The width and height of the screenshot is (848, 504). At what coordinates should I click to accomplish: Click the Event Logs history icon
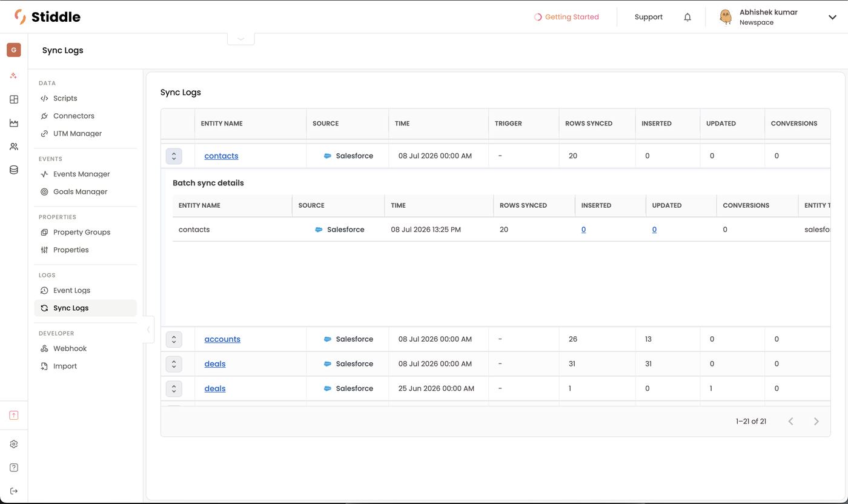click(x=44, y=290)
